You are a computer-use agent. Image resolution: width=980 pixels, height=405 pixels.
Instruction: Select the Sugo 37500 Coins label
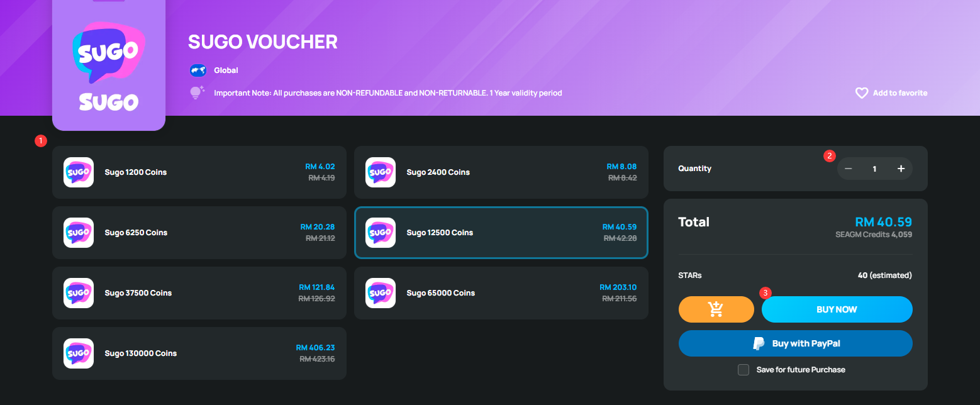tap(138, 293)
